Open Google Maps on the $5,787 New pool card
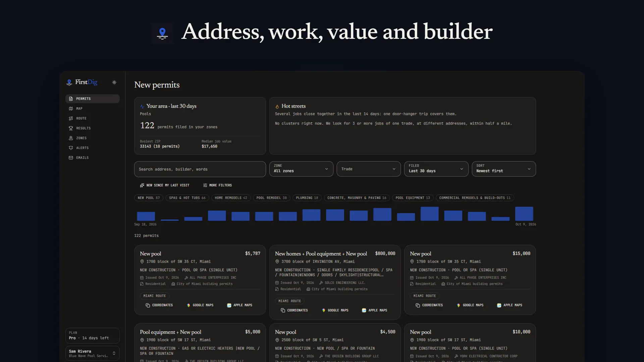644x362 pixels. pos(200,305)
